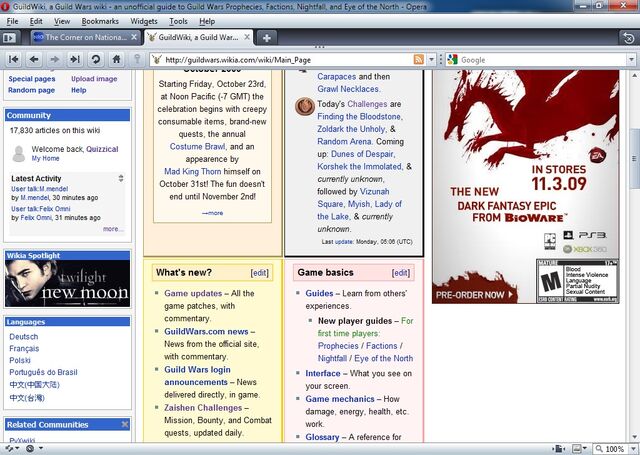This screenshot has width=640, height=455.
Task: Switch to The Corner on National tab
Action: click(86, 37)
